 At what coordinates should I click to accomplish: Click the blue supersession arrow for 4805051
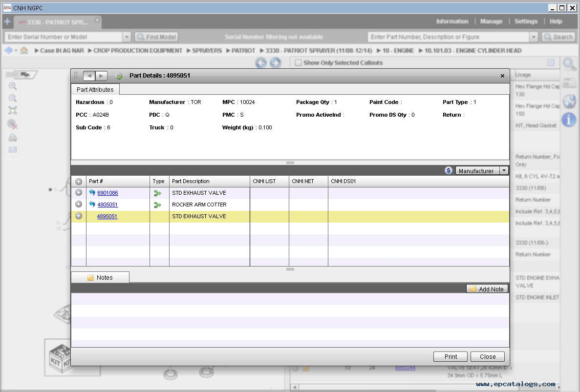click(x=92, y=205)
